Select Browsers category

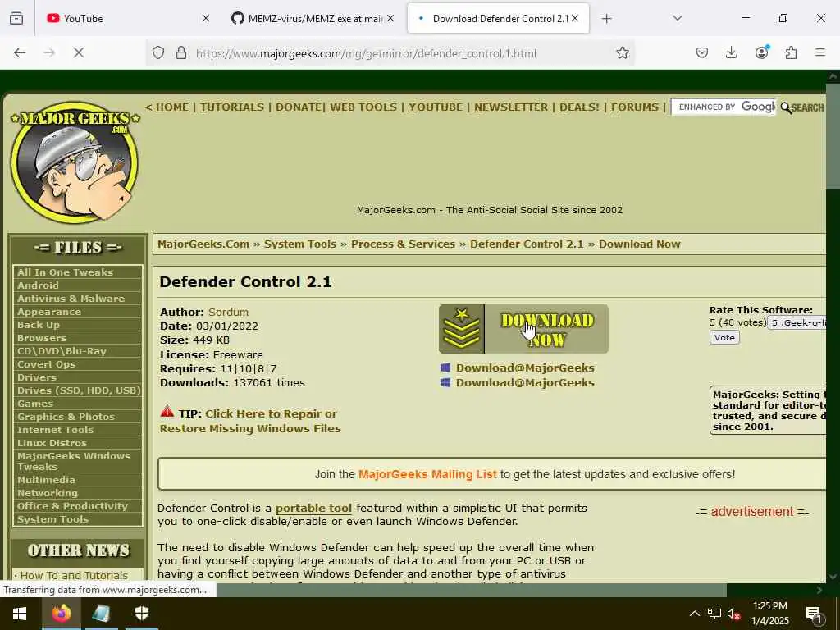pos(42,338)
